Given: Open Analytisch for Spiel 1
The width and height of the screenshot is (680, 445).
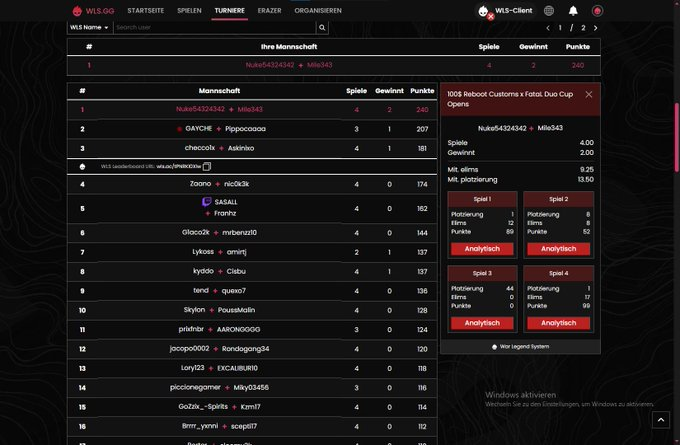Looking at the screenshot, I should pyautogui.click(x=482, y=249).
